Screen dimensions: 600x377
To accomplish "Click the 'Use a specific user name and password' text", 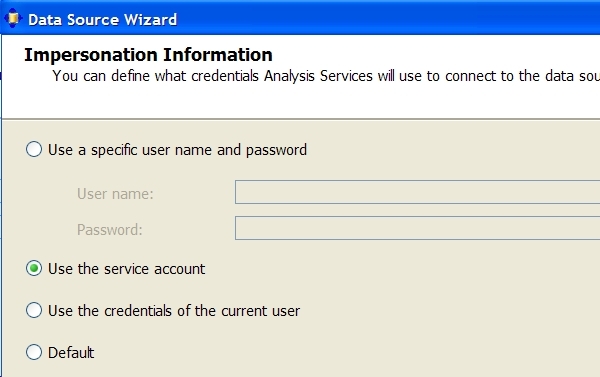I will (178, 150).
